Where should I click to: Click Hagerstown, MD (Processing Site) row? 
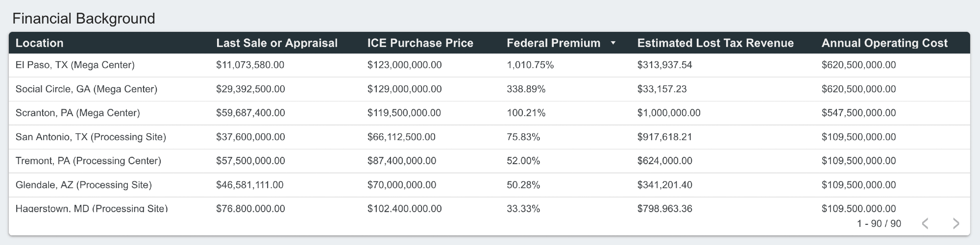(92, 208)
